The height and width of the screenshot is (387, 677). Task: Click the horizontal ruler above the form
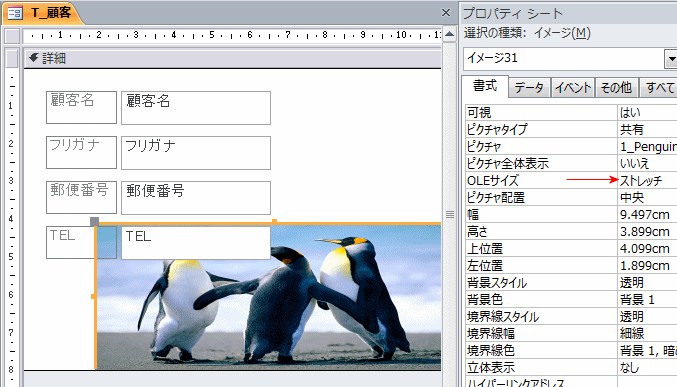(x=232, y=35)
